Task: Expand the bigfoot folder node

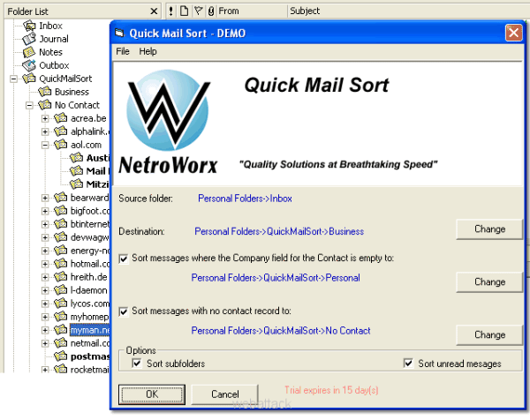Action: [45, 211]
